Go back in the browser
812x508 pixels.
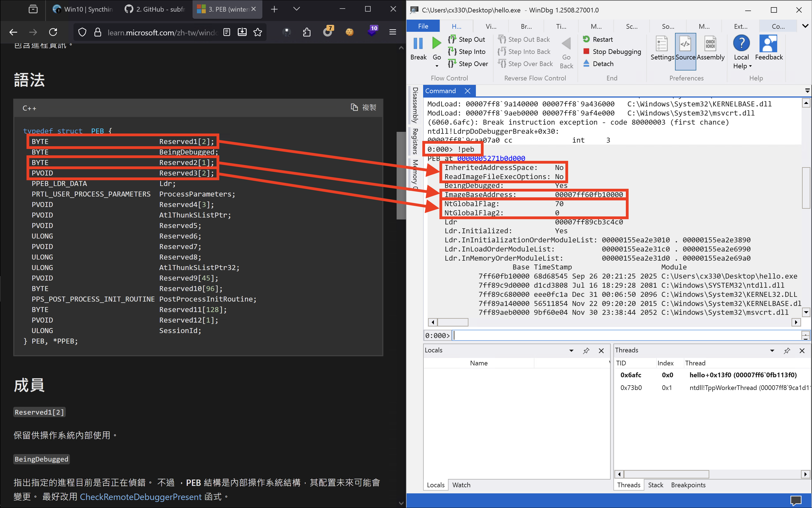13,32
